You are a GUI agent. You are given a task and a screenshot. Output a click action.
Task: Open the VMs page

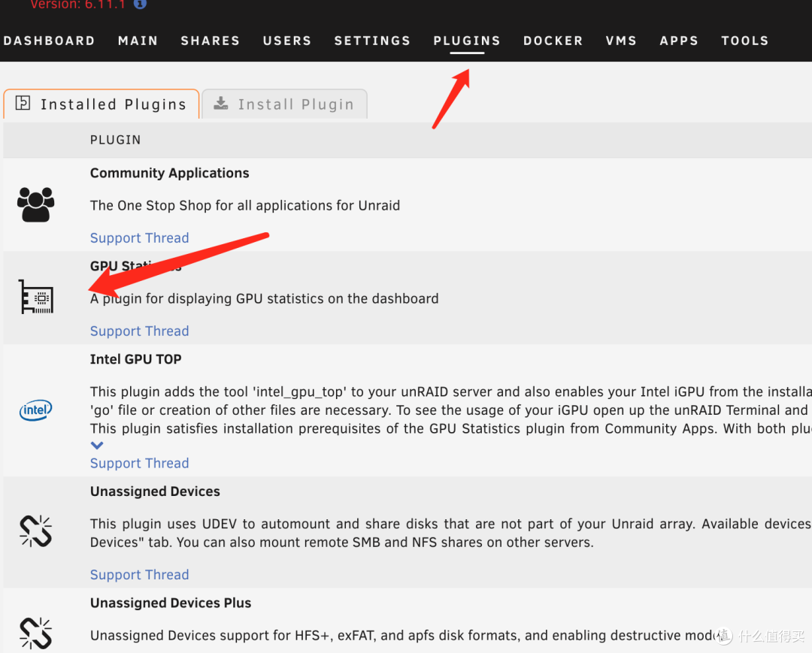(621, 41)
